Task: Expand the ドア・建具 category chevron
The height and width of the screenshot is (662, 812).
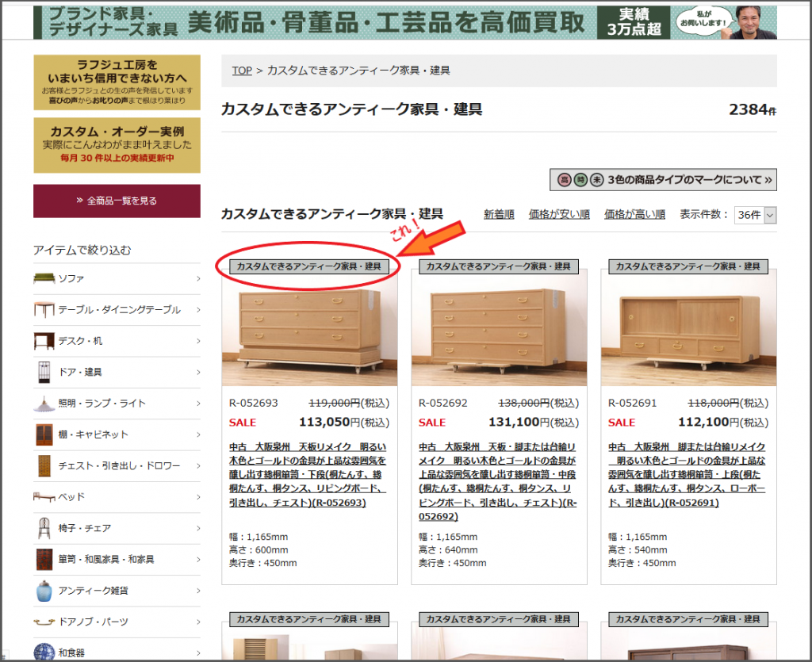Action: [x=198, y=372]
